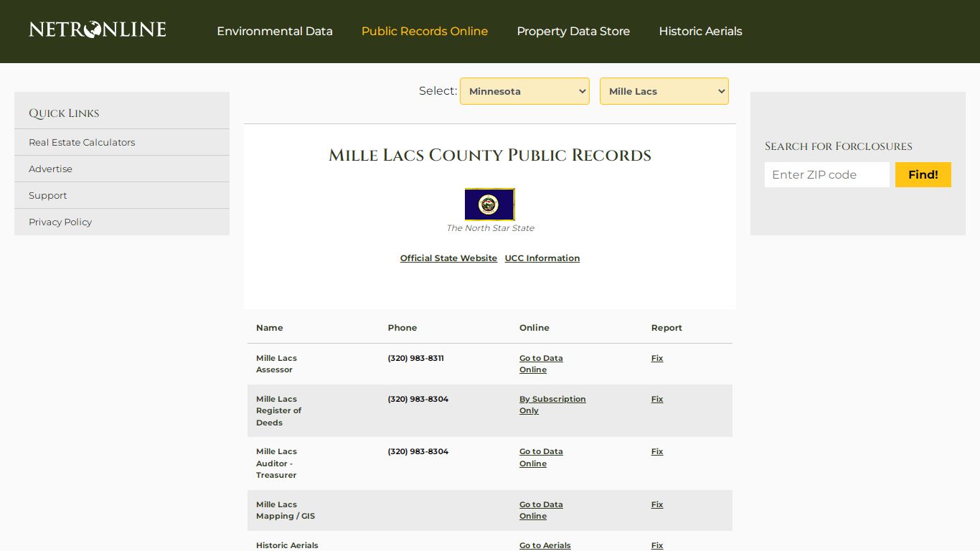Open Environmental Data menu
Screen dimensions: 980x551
pyautogui.click(x=275, y=32)
